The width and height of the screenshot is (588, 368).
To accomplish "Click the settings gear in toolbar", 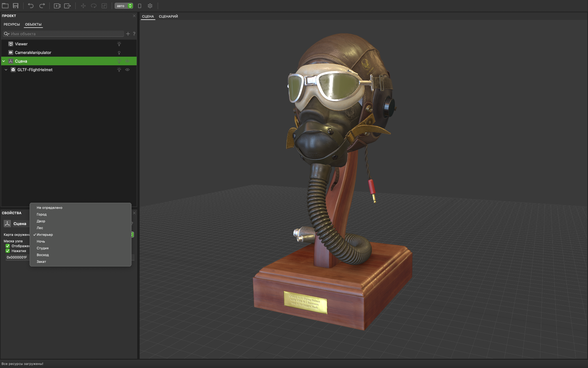I will coord(150,6).
